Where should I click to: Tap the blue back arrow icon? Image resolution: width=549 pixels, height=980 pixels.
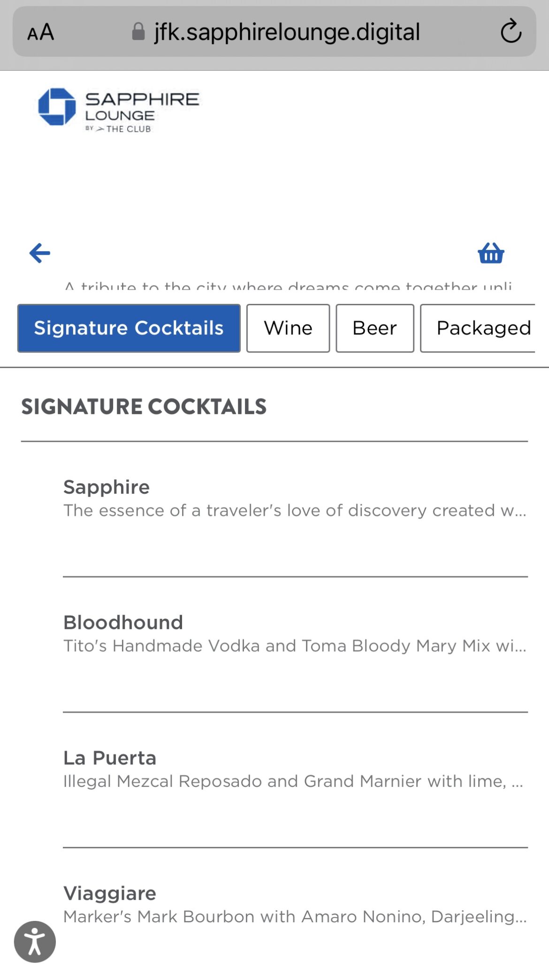(x=40, y=253)
